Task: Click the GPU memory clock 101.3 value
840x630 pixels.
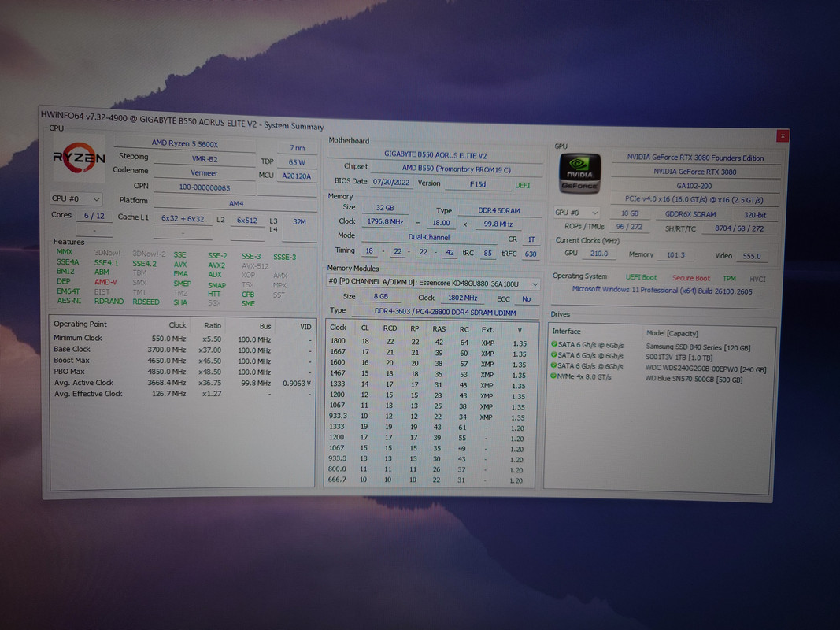Action: pyautogui.click(x=675, y=255)
